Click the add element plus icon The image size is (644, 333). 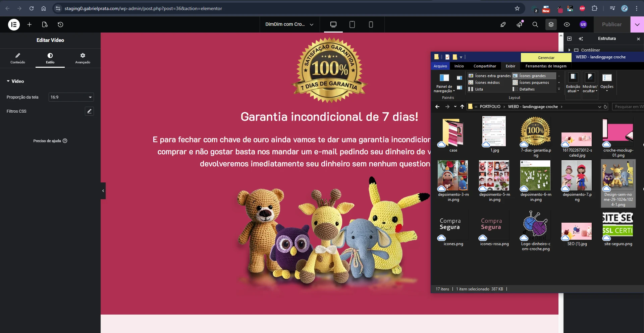coord(30,24)
